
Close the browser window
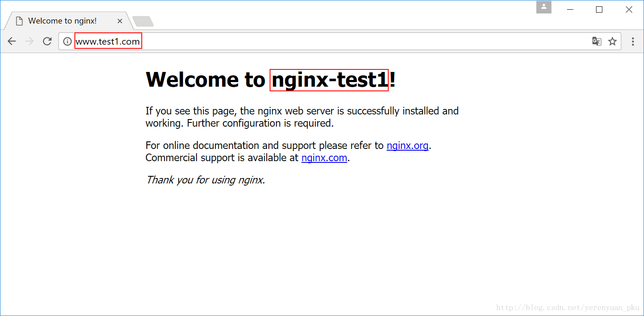click(x=629, y=10)
